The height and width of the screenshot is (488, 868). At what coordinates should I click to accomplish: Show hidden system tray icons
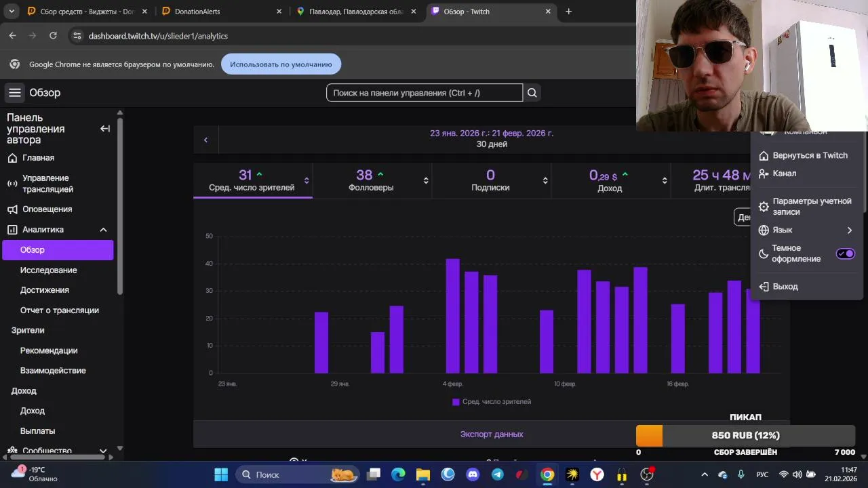(x=705, y=474)
